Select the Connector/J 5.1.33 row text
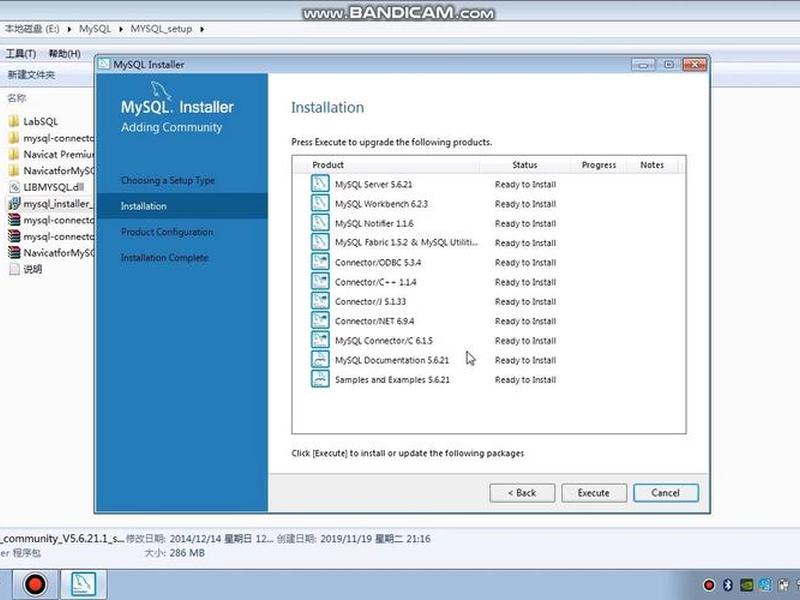The width and height of the screenshot is (800, 600). tap(370, 302)
